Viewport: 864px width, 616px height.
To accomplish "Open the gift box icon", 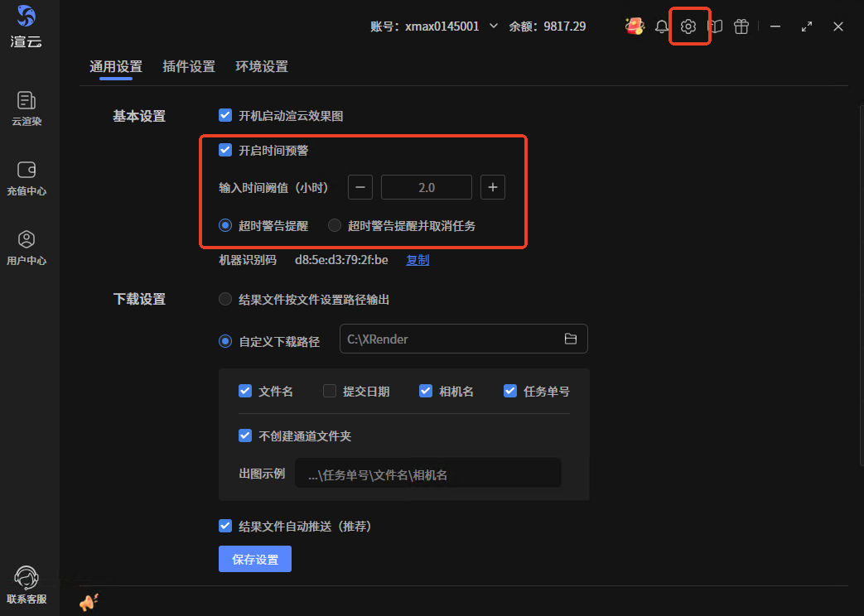I will [x=741, y=26].
